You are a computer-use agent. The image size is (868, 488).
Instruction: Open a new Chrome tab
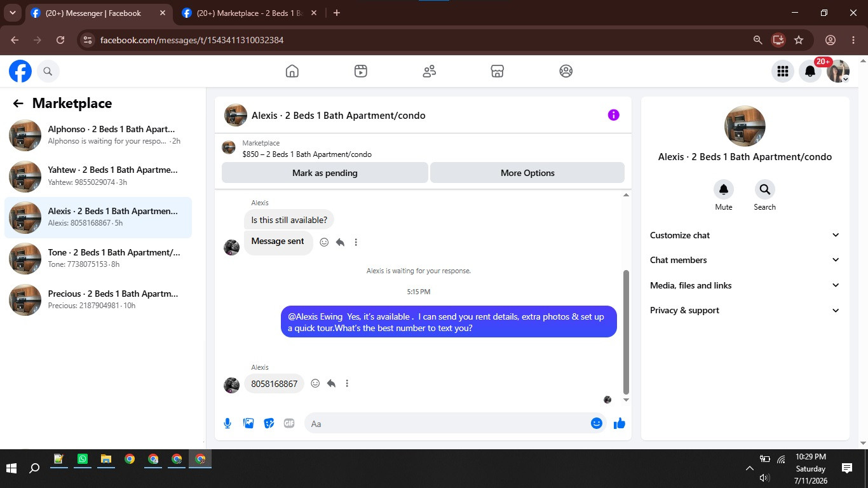click(x=337, y=13)
